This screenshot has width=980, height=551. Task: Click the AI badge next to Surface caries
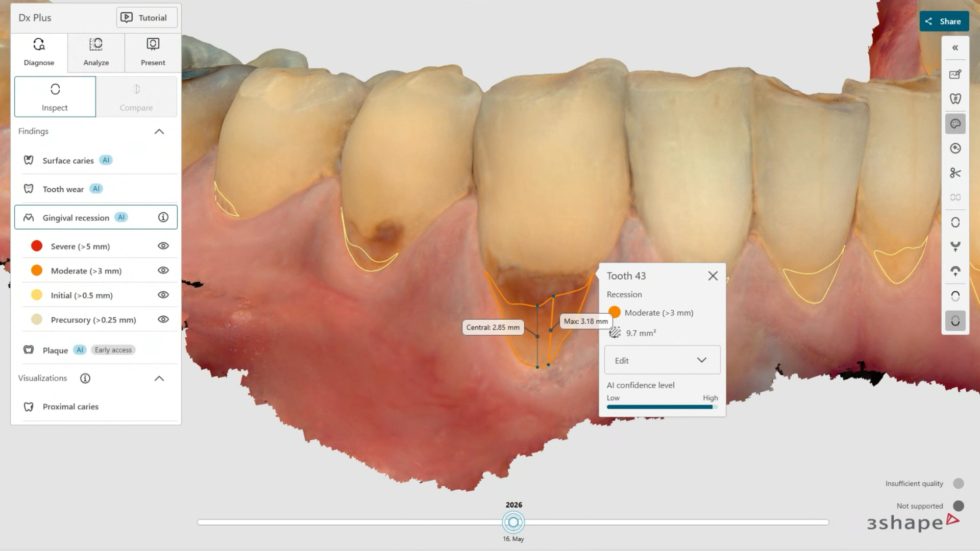pyautogui.click(x=106, y=160)
